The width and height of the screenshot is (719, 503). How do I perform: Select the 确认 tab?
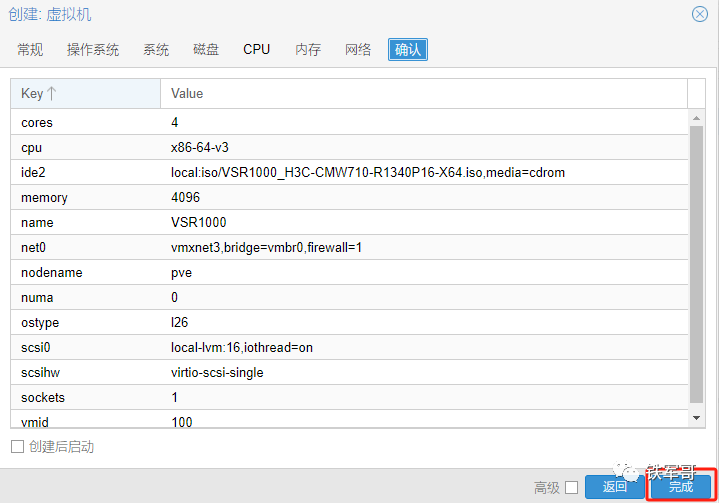408,50
